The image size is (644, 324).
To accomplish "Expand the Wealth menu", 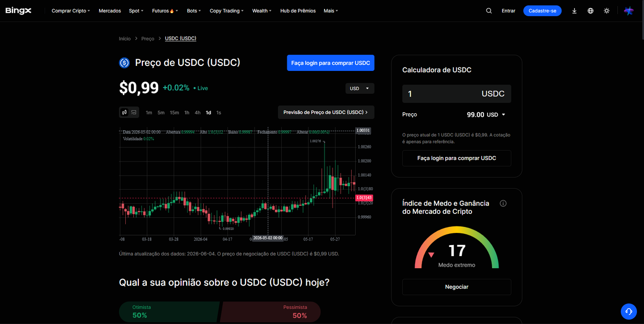I will point(262,11).
